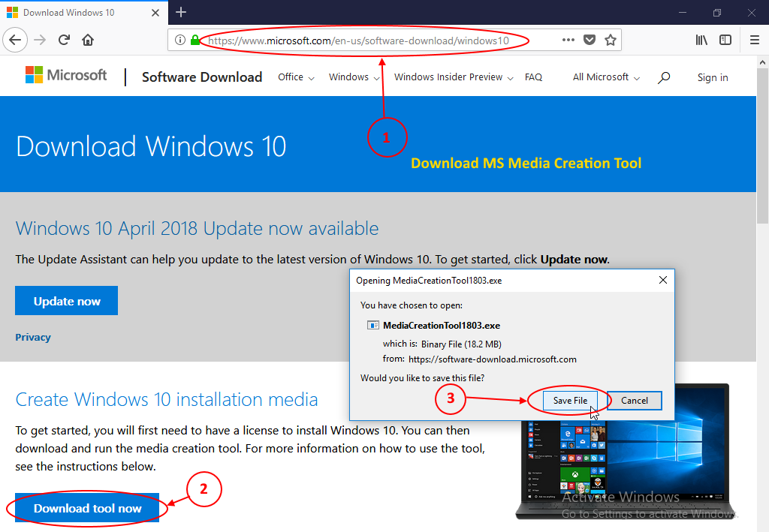Expand the All Microsoft dropdown
The height and width of the screenshot is (532, 769).
pos(606,77)
